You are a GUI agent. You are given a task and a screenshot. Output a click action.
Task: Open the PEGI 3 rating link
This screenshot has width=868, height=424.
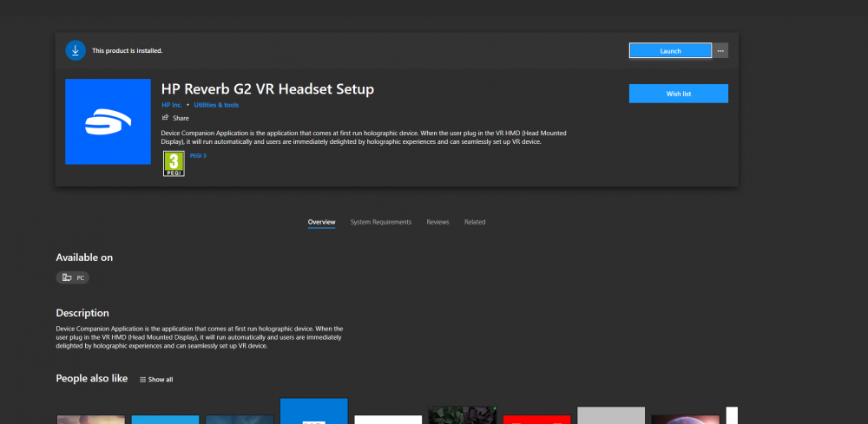tap(198, 156)
